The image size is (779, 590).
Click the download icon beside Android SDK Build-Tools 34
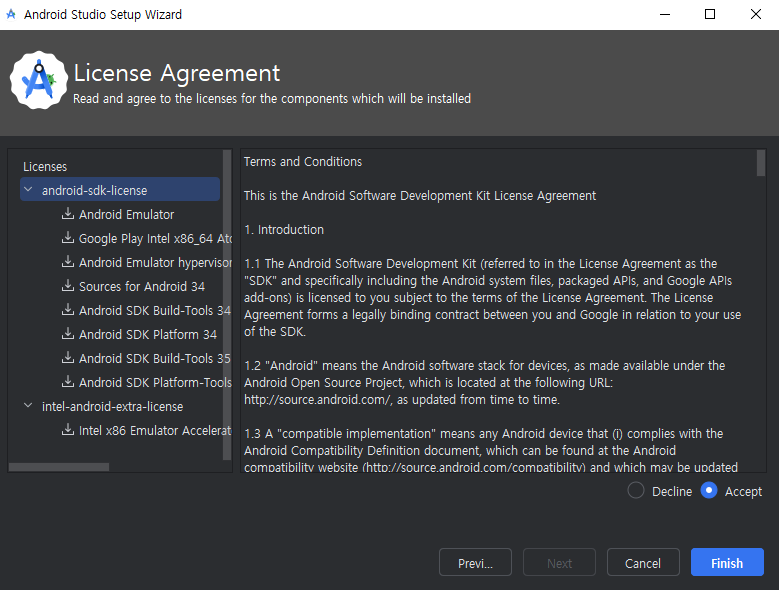pyautogui.click(x=68, y=309)
